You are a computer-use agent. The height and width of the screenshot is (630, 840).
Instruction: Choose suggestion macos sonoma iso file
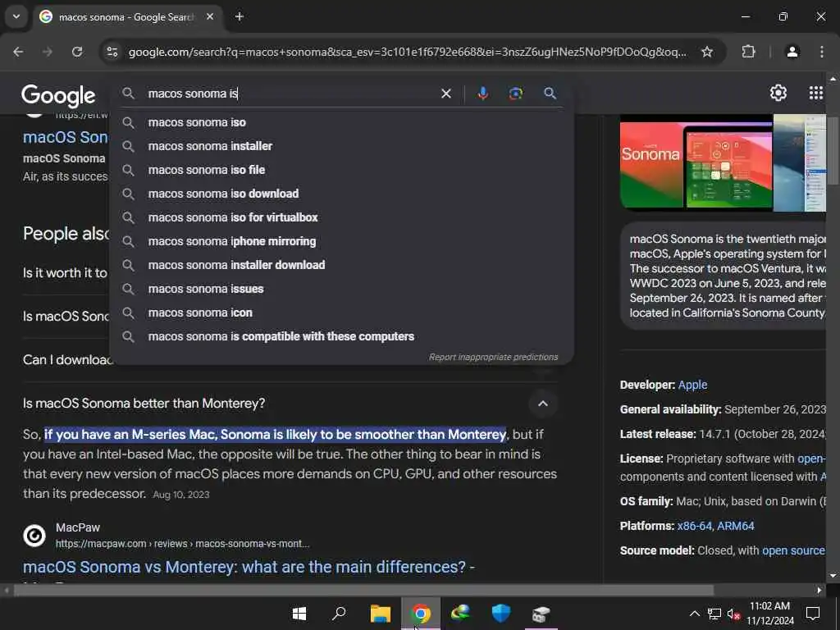[342, 170]
